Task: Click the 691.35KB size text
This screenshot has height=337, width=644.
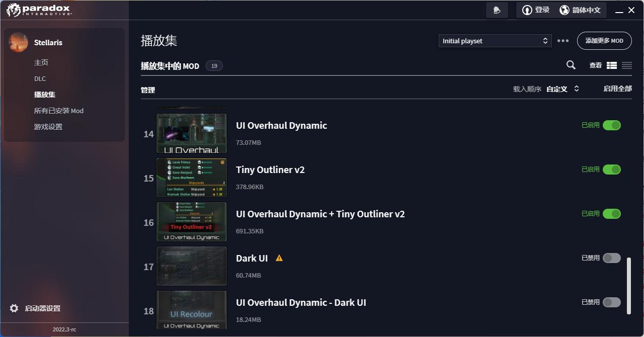Action: click(250, 231)
